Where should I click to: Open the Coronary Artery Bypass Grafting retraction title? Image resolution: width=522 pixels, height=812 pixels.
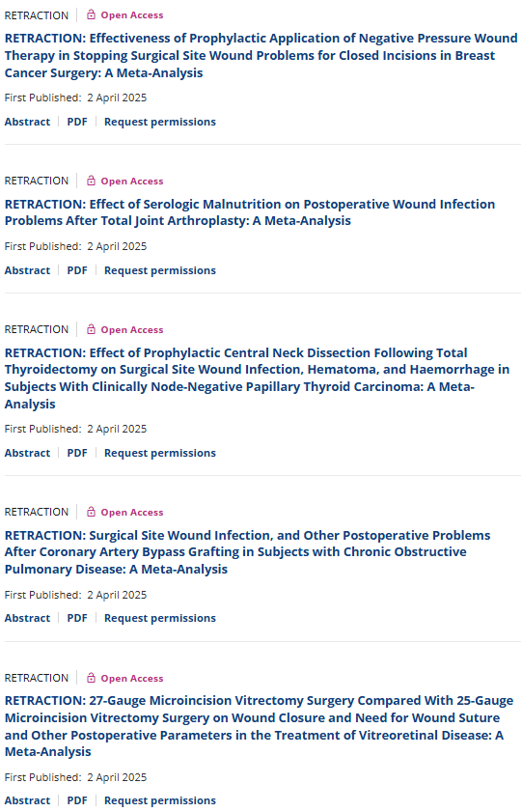click(x=247, y=552)
